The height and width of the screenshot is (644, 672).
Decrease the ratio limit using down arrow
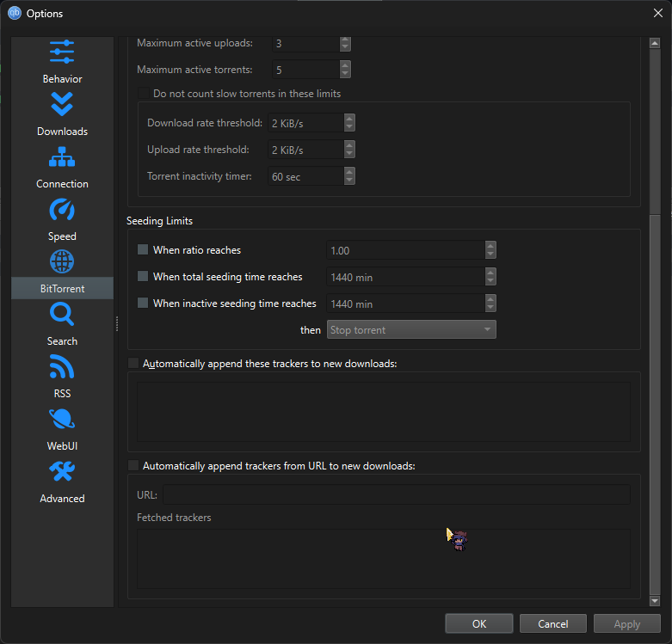click(490, 255)
